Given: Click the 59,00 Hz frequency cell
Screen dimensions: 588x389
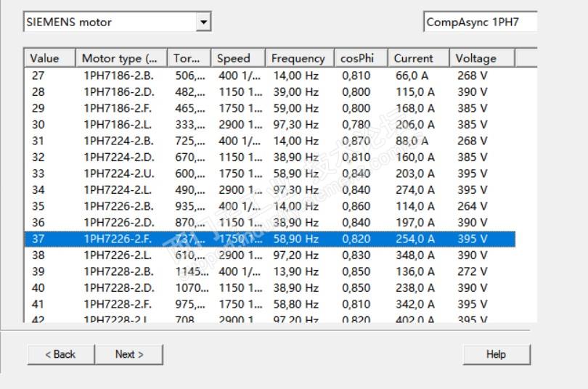Looking at the screenshot, I should point(296,108).
